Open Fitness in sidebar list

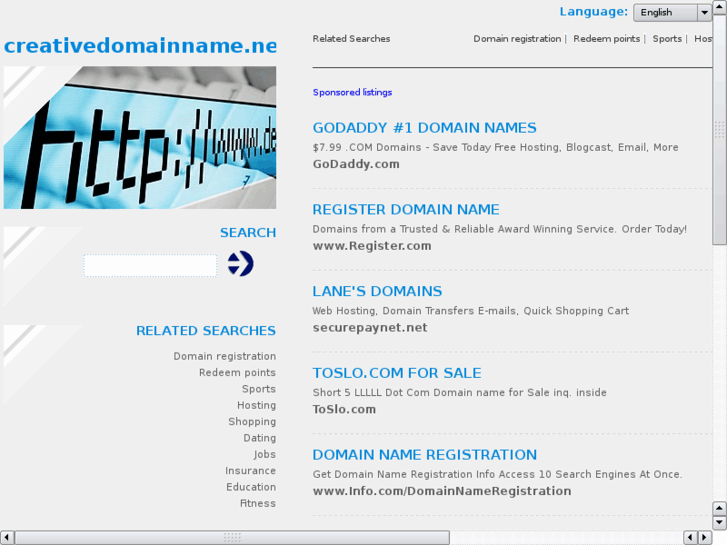258,503
